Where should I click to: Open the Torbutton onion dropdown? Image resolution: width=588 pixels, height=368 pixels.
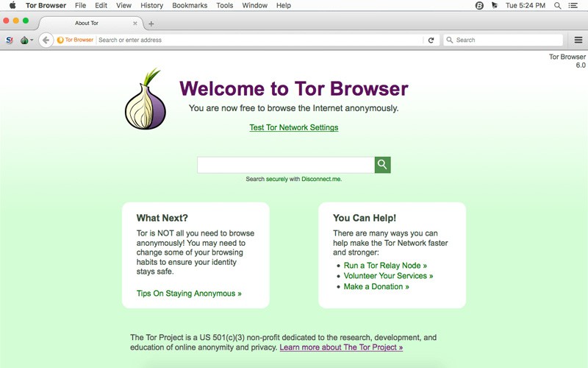[26, 40]
